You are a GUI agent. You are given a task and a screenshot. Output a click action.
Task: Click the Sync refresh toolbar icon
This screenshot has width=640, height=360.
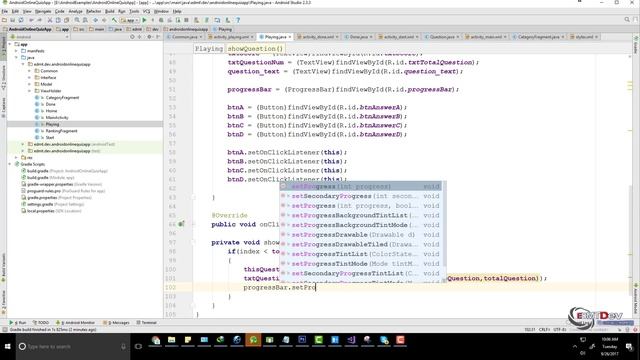[21, 20]
